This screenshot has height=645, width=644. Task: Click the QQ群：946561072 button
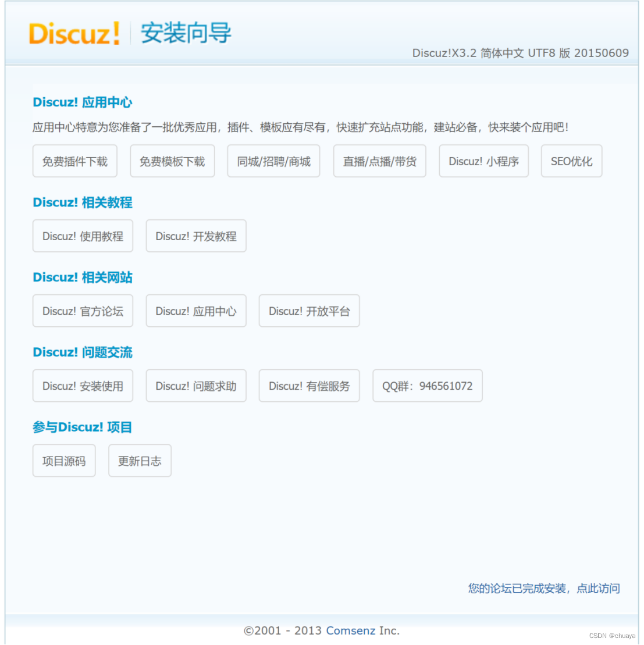coord(428,386)
